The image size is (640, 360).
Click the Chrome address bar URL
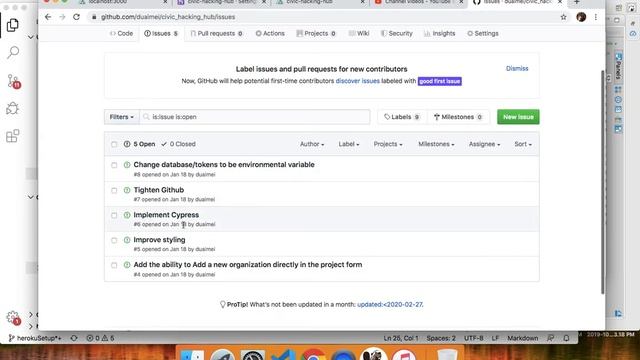[x=168, y=17]
